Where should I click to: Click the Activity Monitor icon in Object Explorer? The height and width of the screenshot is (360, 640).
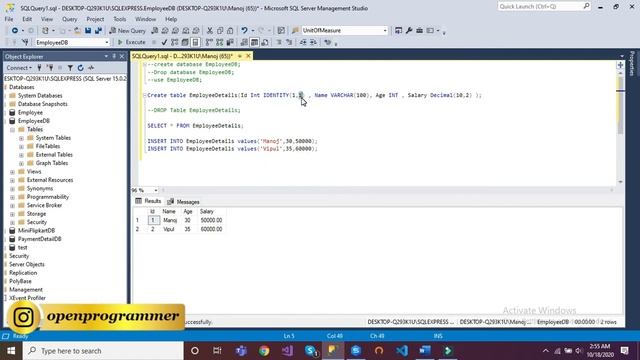coord(91,68)
